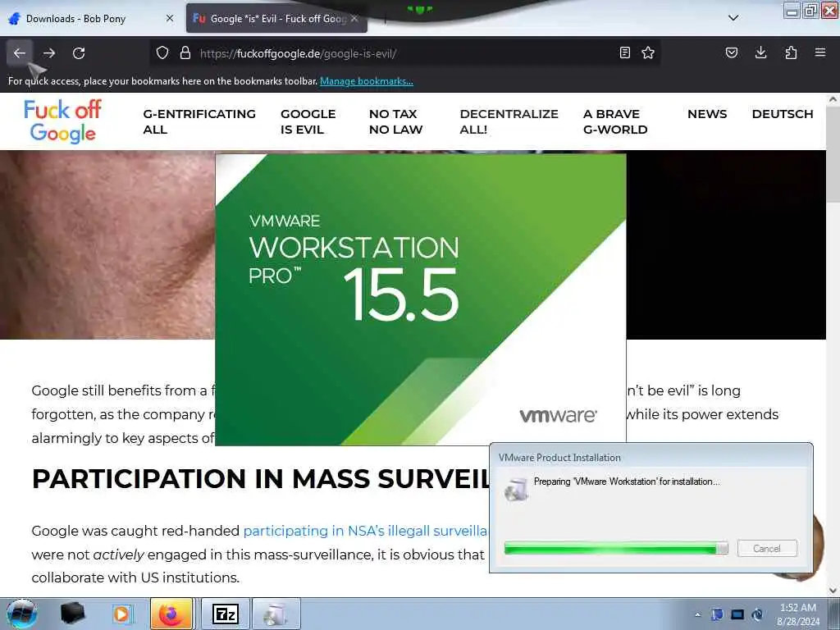Click the URL address field

coord(404,53)
